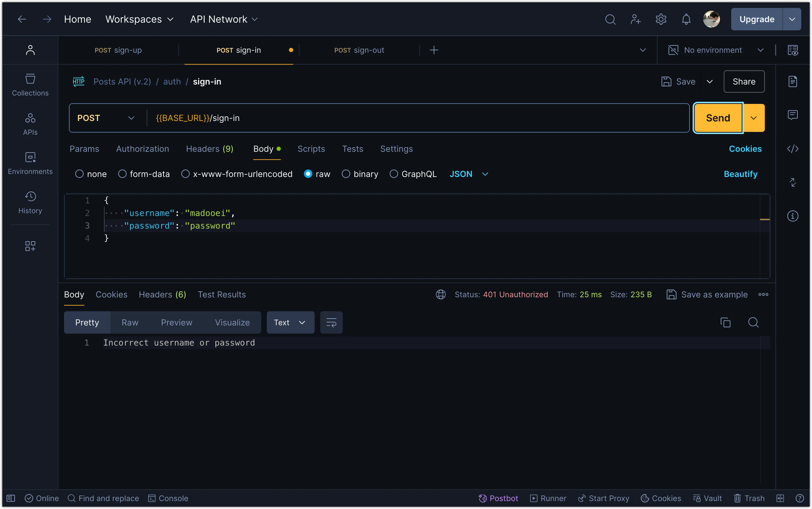Click the configure workspace sidebar icon
The image size is (812, 509).
[30, 246]
